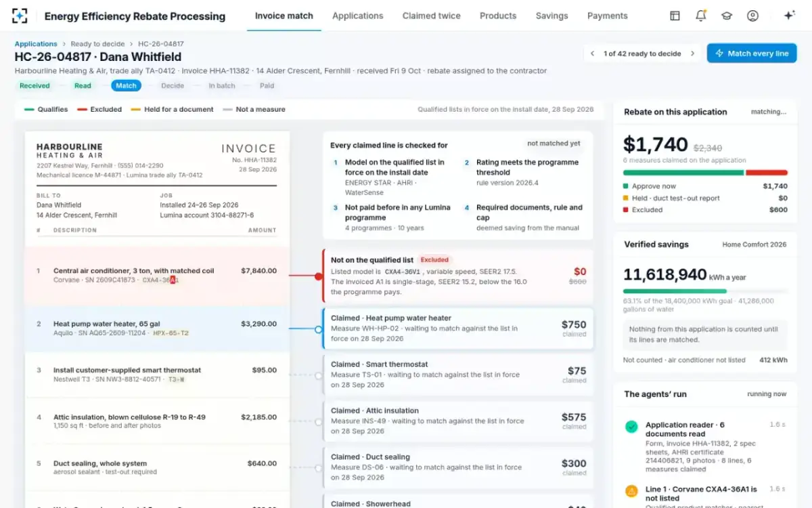
Task: Click the Excluded $600 row
Action: coord(705,210)
